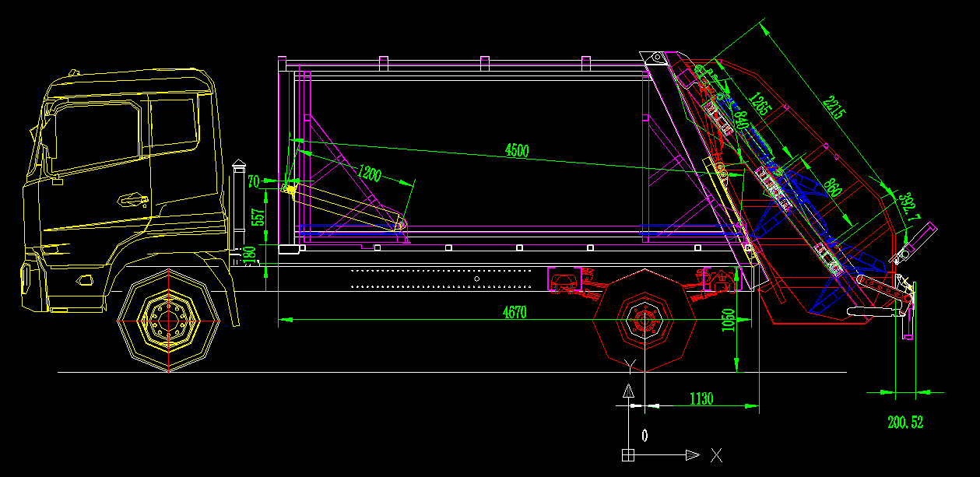The height and width of the screenshot is (477, 980).
Task: Click the X axis label of UCS icon
Action: point(716,454)
